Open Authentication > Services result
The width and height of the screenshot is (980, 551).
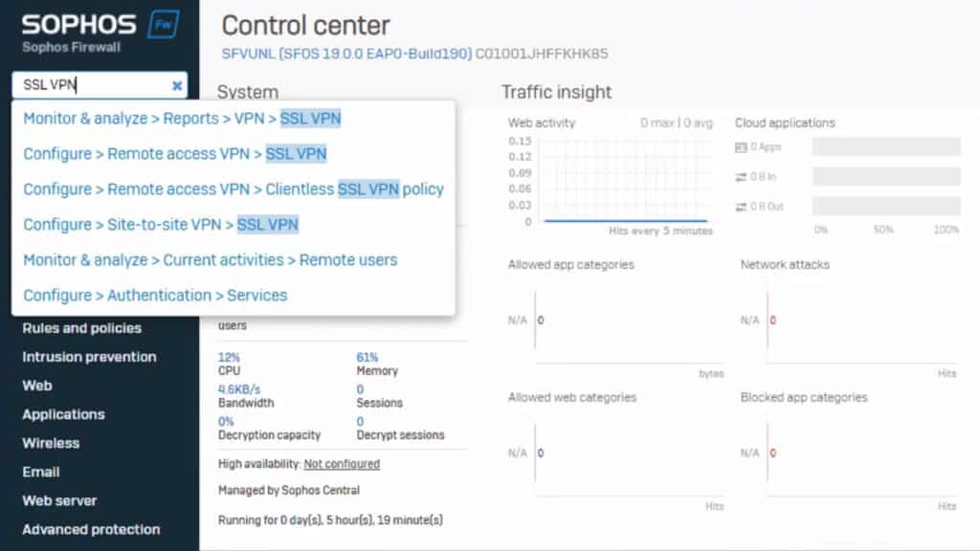pos(155,296)
